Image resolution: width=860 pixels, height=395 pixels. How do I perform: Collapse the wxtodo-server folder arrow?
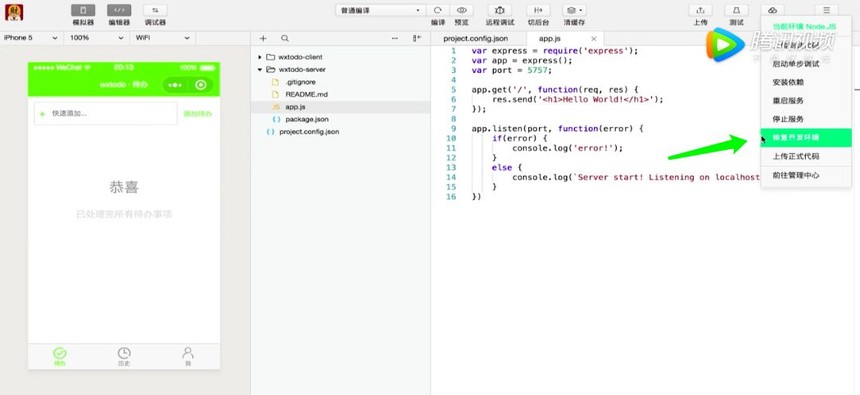tap(260, 70)
